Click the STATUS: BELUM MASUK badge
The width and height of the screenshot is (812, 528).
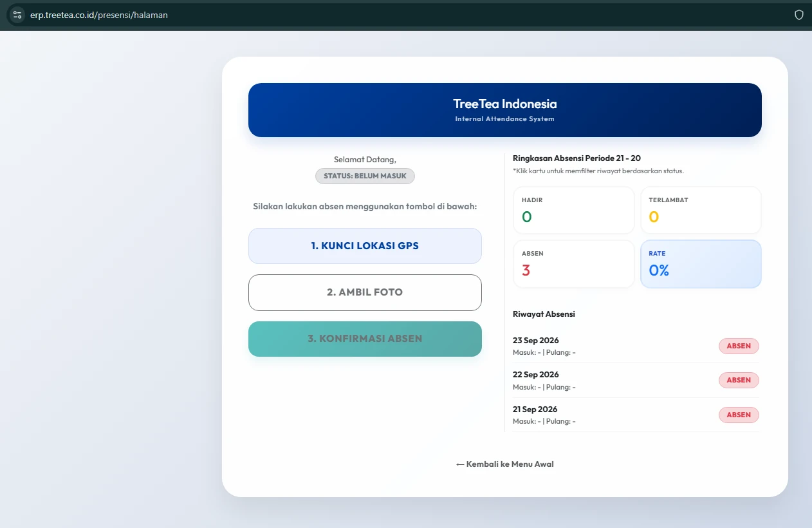[365, 176]
